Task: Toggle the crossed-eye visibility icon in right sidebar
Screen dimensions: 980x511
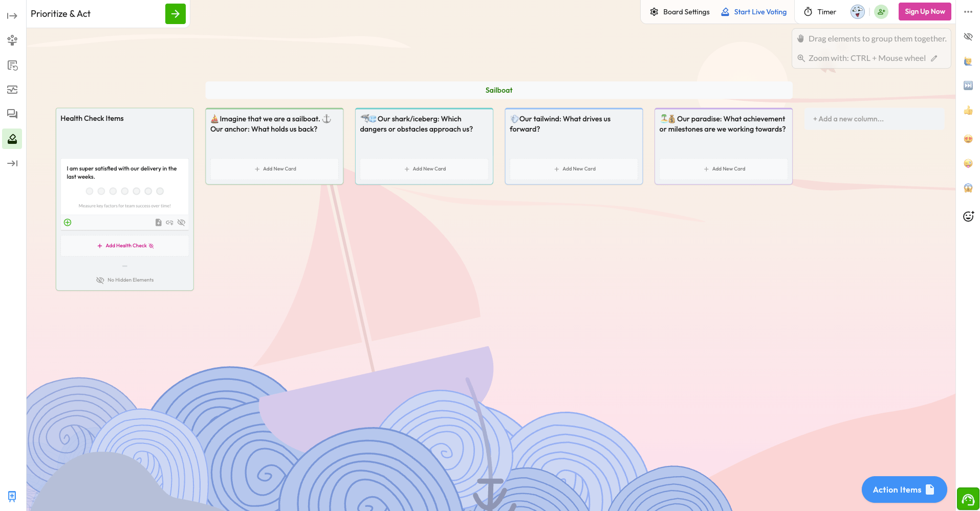Action: click(968, 36)
